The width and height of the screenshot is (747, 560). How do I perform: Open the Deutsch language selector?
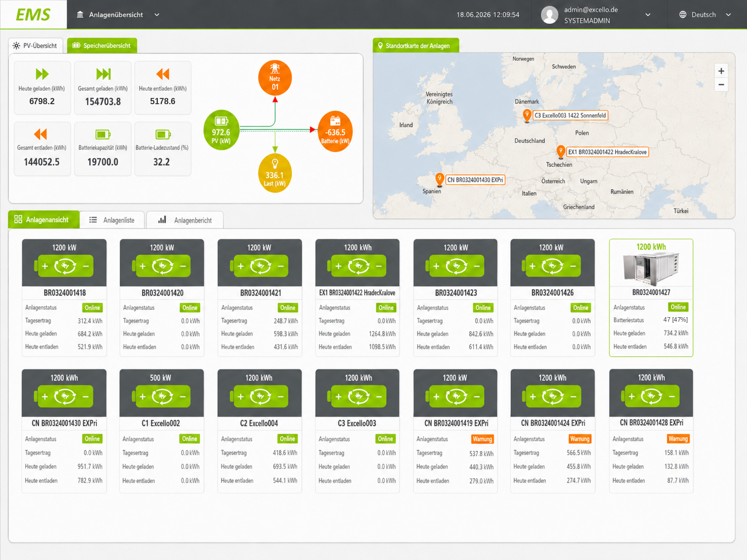(705, 14)
